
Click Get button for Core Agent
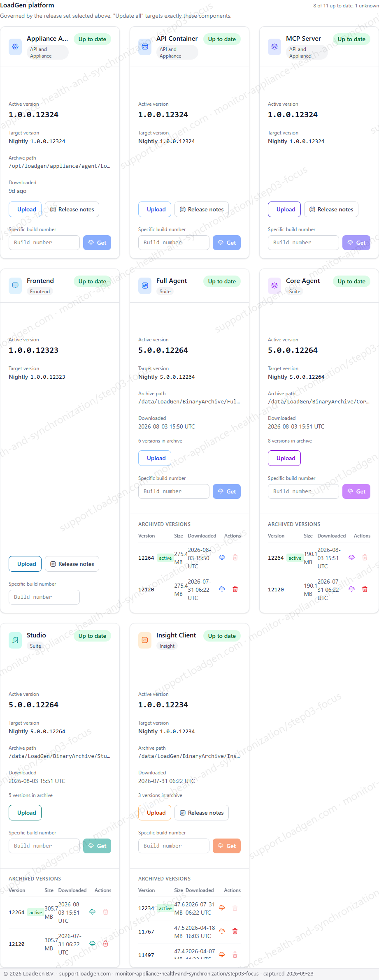356,491
